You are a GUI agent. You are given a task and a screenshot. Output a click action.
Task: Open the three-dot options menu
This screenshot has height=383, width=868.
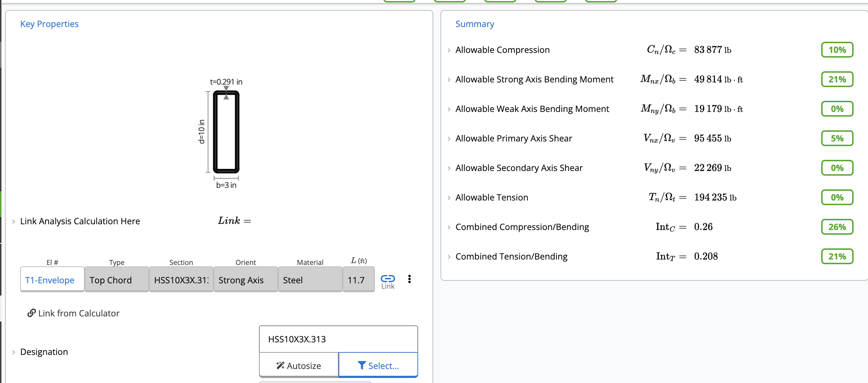point(410,279)
